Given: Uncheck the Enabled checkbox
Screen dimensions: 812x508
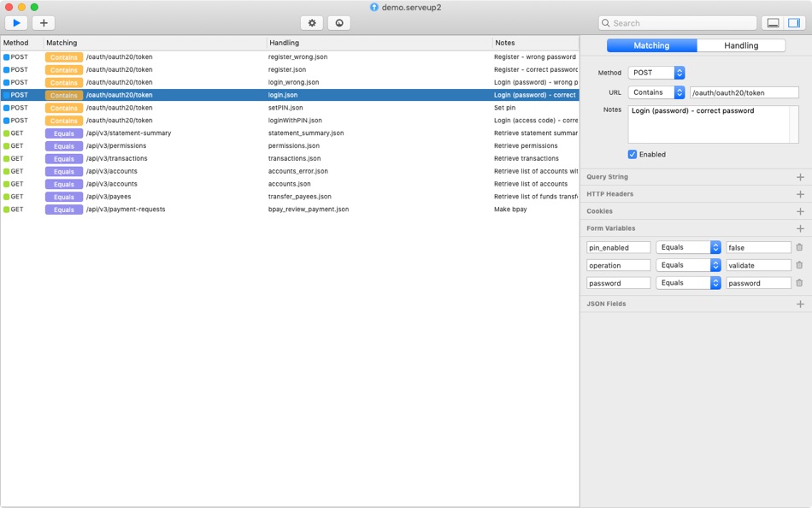Looking at the screenshot, I should tap(633, 155).
